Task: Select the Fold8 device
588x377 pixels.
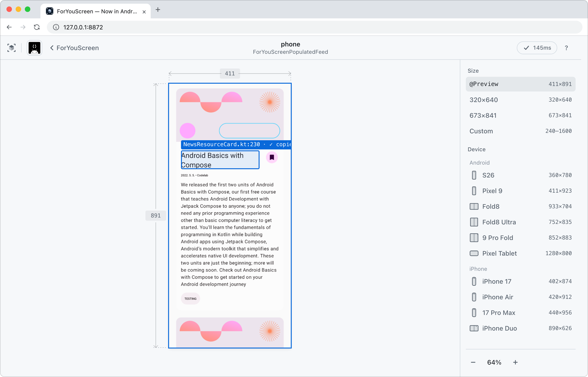Action: pyautogui.click(x=520, y=206)
